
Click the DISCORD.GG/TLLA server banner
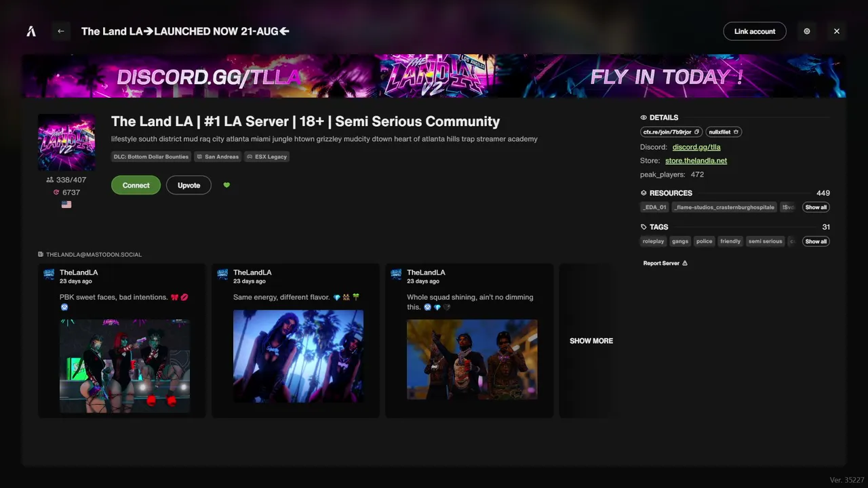[434, 76]
